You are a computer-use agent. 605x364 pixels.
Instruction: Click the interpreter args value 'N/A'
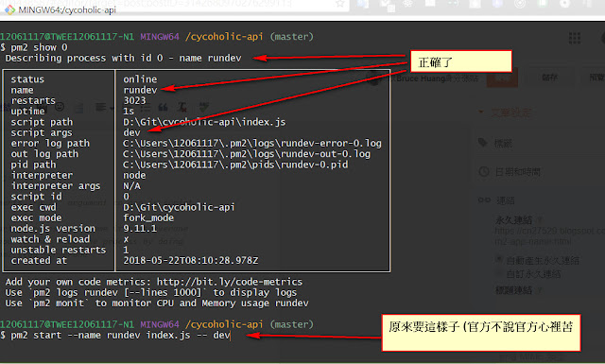coord(131,185)
